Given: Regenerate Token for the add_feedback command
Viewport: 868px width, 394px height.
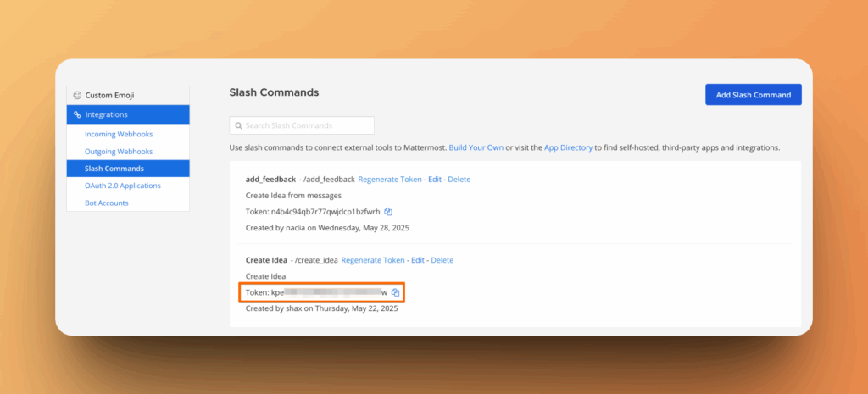Looking at the screenshot, I should 390,180.
